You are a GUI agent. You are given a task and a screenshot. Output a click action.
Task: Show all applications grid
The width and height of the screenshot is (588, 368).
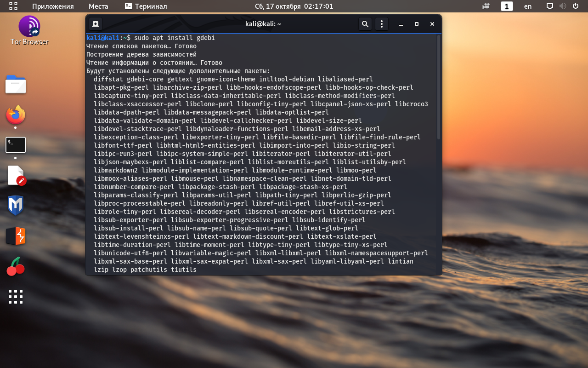click(x=16, y=297)
